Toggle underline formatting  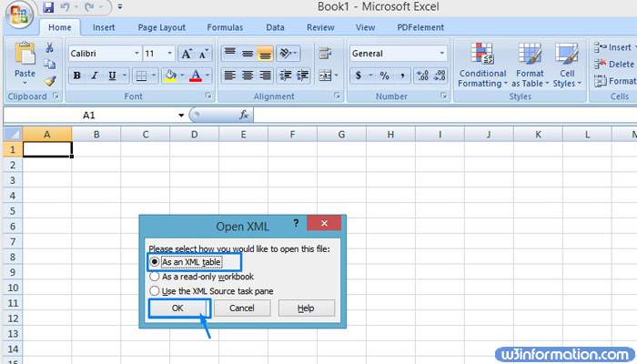tap(112, 76)
